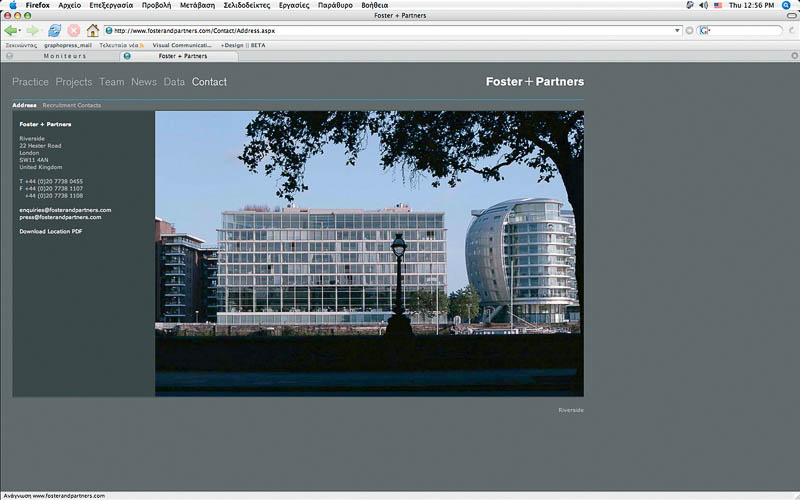Open the Παράθυρο menu
Screen dimensions: 800x500
pyautogui.click(x=335, y=5)
